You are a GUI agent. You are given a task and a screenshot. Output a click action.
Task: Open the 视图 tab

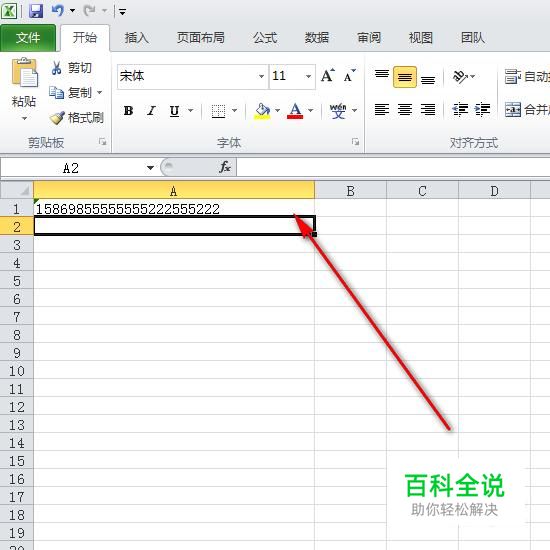click(x=421, y=38)
